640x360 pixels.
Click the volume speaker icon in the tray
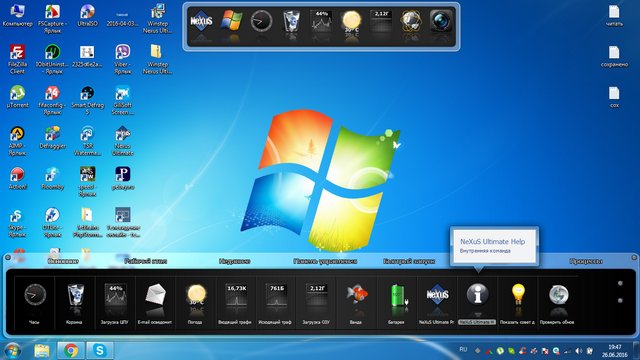click(x=578, y=351)
